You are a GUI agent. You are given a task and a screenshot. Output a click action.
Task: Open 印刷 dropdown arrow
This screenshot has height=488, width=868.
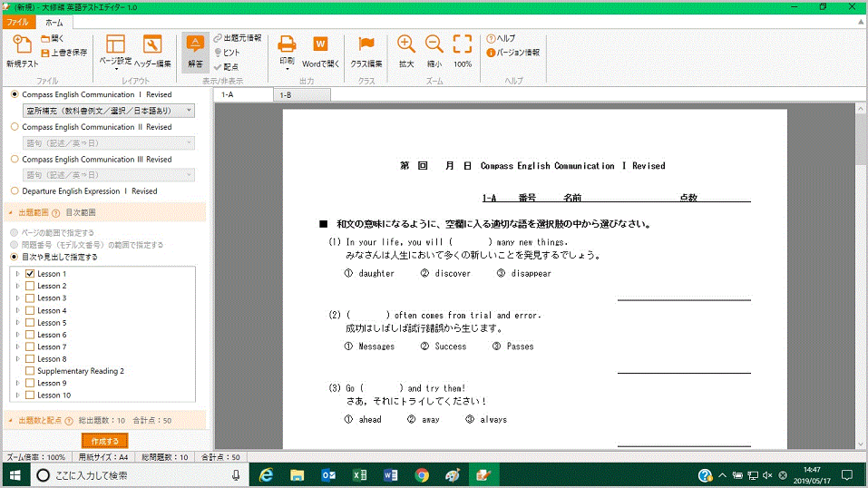[287, 69]
